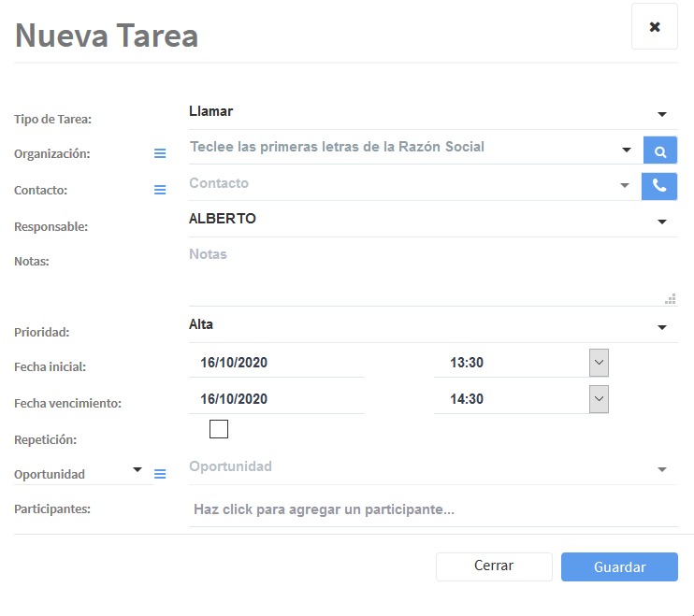Click the list menu icon beside Oportunidad
The width and height of the screenshot is (694, 616).
point(160,474)
